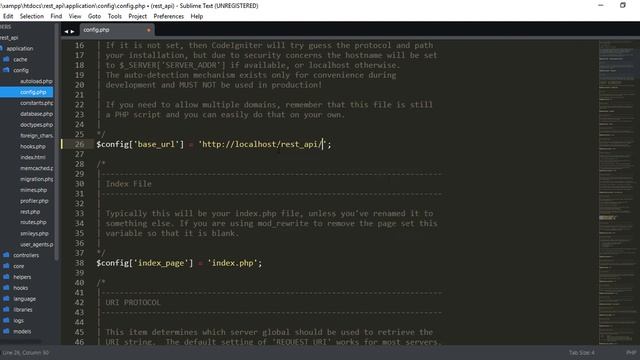Close the config.php tab via orange dot
Screen dimensions: 640x360
[149, 30]
